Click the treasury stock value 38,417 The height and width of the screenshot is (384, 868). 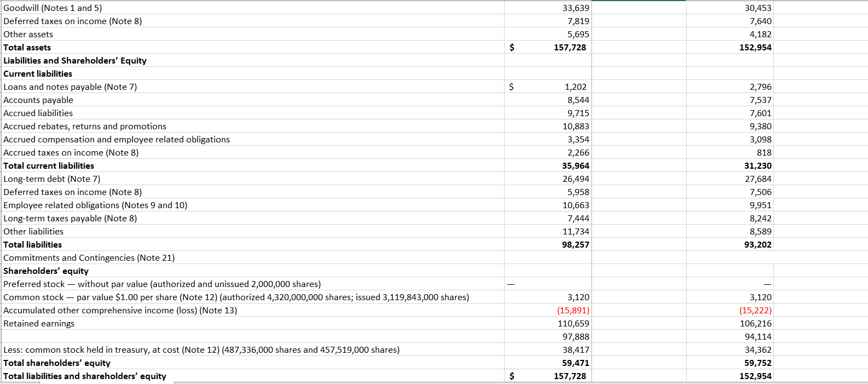[x=548, y=349]
